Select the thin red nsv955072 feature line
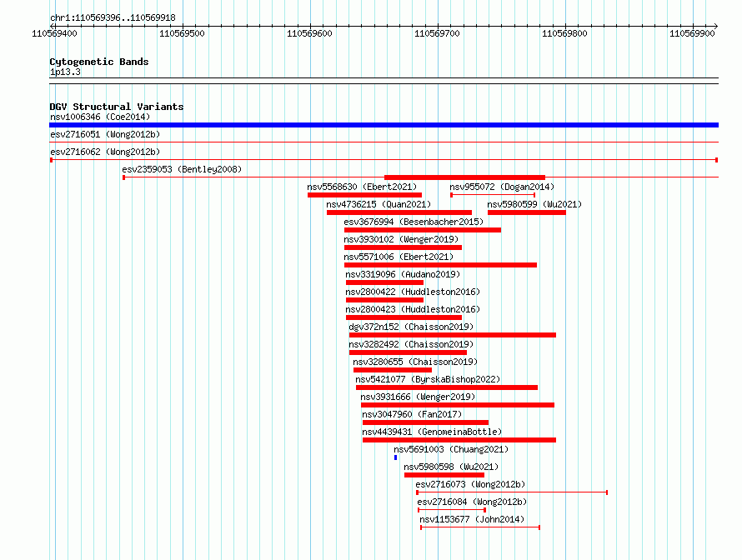The width and height of the screenshot is (742, 560). [493, 195]
